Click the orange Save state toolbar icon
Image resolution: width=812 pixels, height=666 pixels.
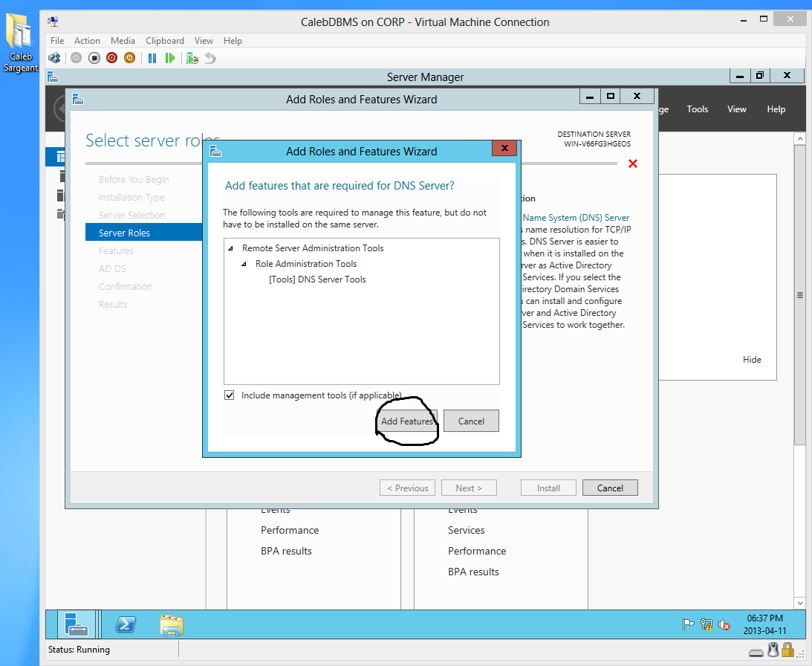point(129,58)
